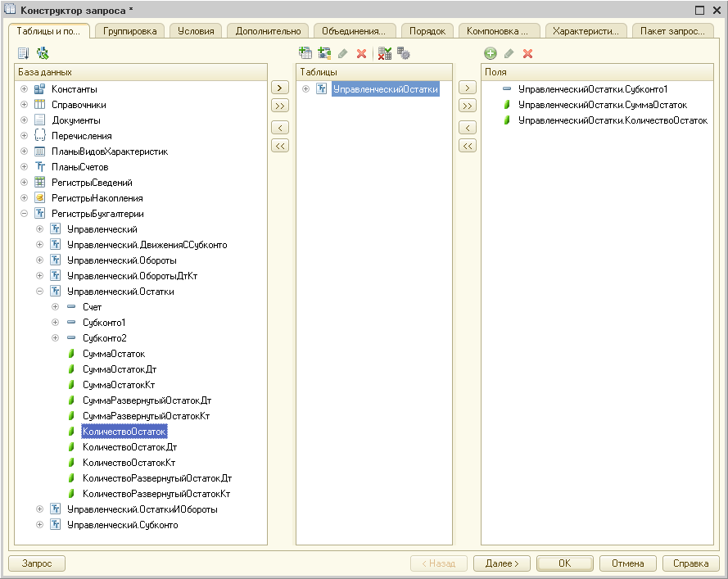Screen dimensions: 728x579
Task: Open virtual table parameters gear icon
Action: 403,53
